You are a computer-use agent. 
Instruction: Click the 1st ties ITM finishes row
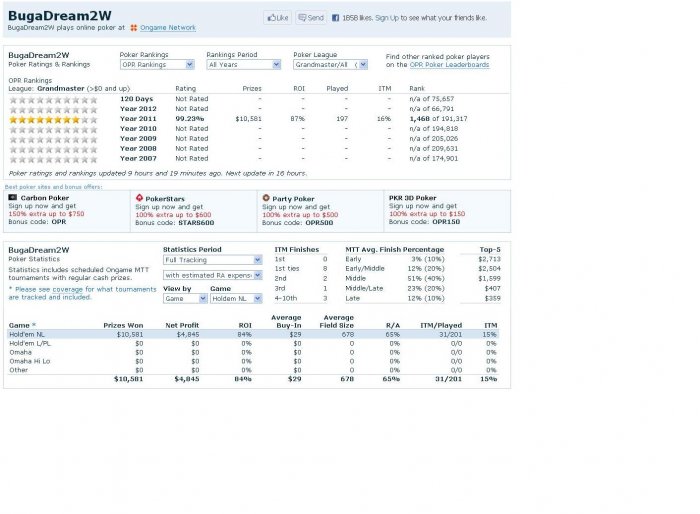pos(301,269)
